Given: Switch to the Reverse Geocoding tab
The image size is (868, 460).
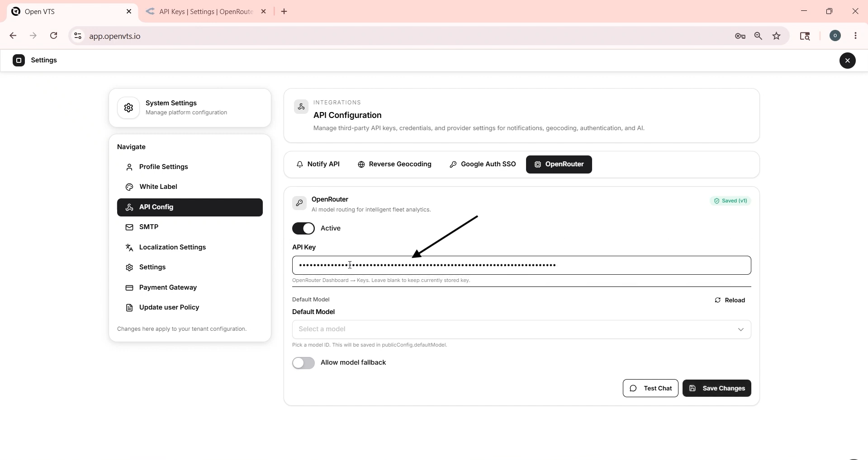Looking at the screenshot, I should pos(394,164).
